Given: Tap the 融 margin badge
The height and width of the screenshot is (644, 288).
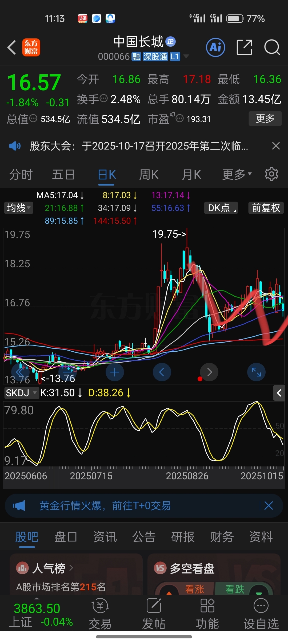Looking at the screenshot, I should (136, 57).
